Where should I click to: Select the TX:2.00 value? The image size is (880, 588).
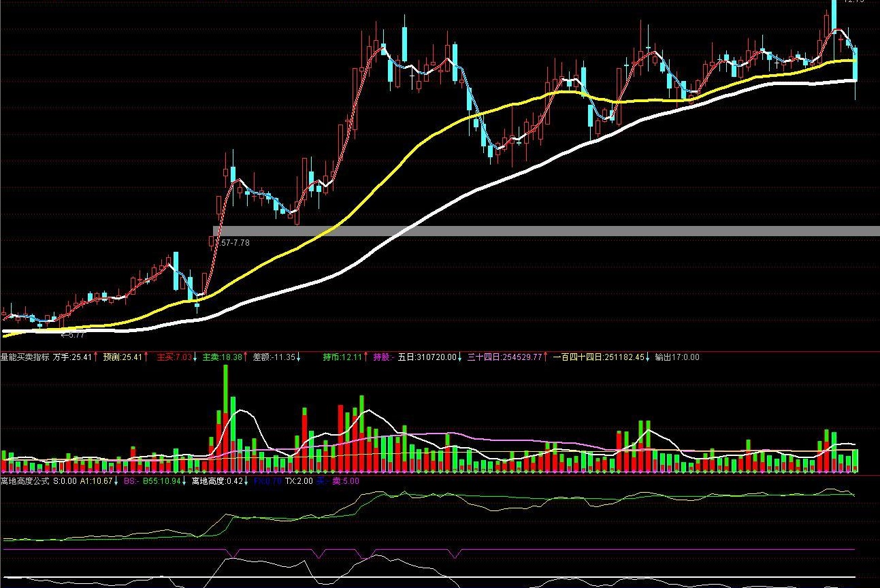(x=299, y=481)
